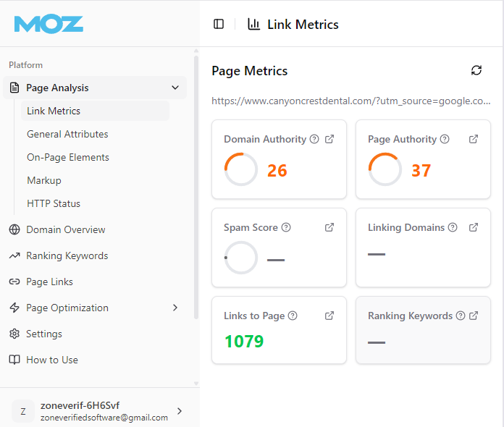The image size is (504, 427).
Task: Click Page Analysis menu label
Action: click(x=57, y=88)
